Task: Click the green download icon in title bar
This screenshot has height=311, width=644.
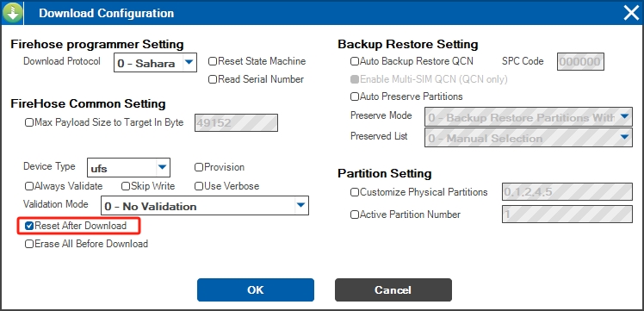Action: 12,13
